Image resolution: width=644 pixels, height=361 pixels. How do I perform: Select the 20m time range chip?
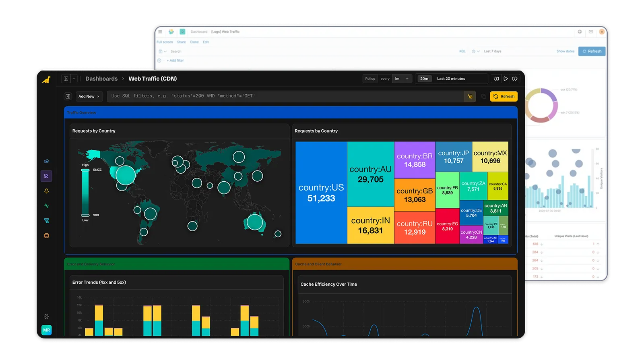[424, 79]
